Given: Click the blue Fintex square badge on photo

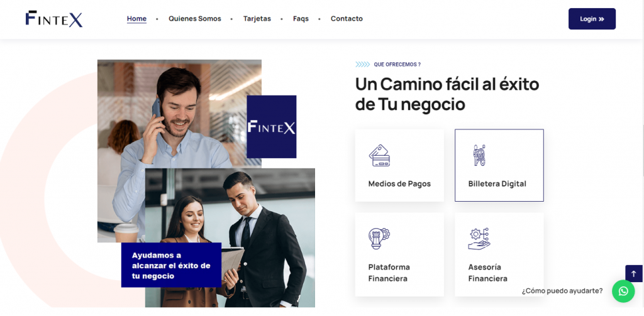Looking at the screenshot, I should (271, 127).
